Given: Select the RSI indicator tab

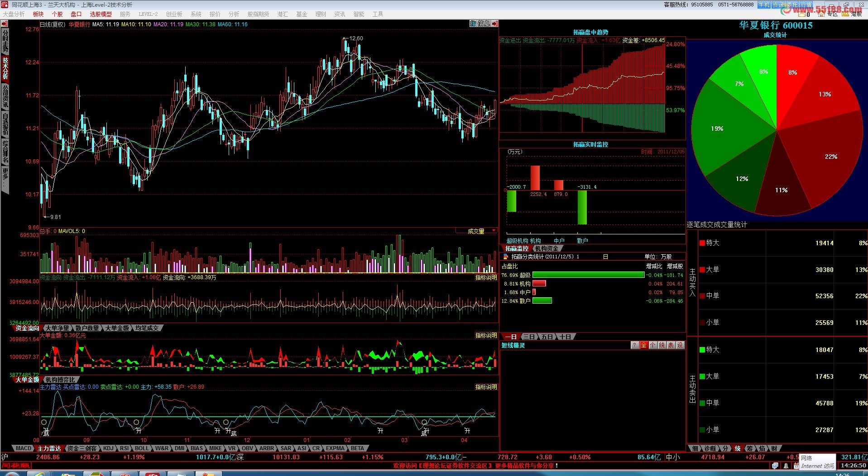Looking at the screenshot, I should pos(124,448).
